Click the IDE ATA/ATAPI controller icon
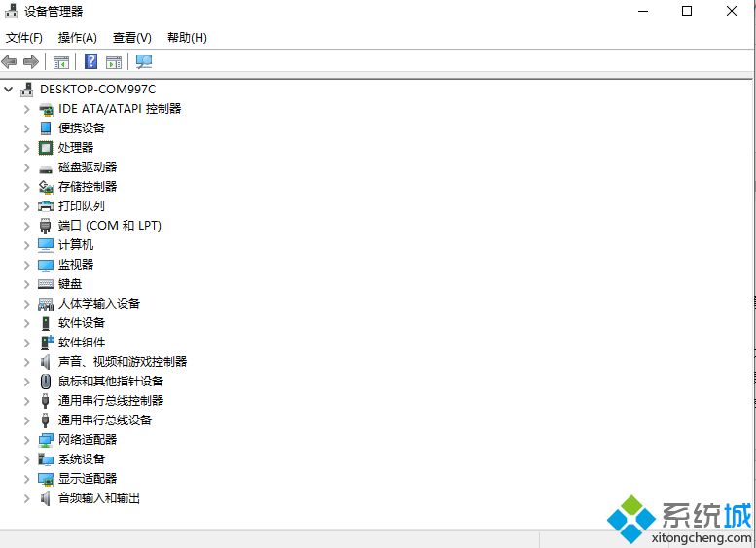 [x=46, y=109]
